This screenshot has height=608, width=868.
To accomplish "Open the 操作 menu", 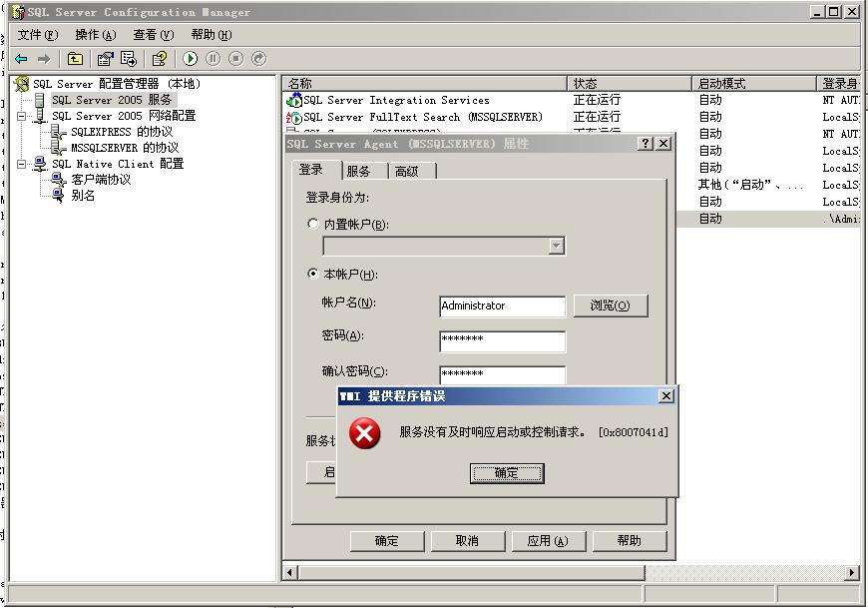I will [x=95, y=35].
